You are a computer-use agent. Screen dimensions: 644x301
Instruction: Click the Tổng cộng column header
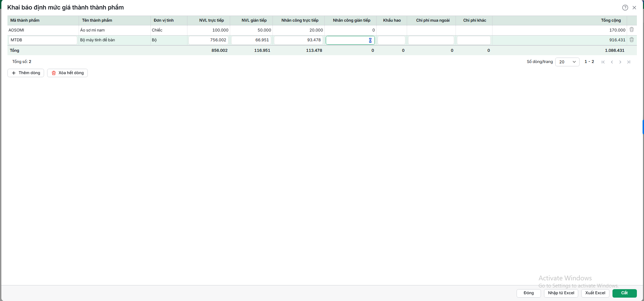560,20
